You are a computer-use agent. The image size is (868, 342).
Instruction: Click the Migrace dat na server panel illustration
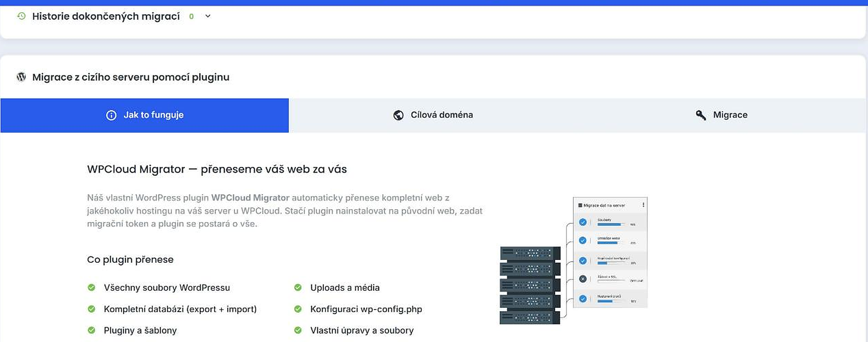[610, 253]
